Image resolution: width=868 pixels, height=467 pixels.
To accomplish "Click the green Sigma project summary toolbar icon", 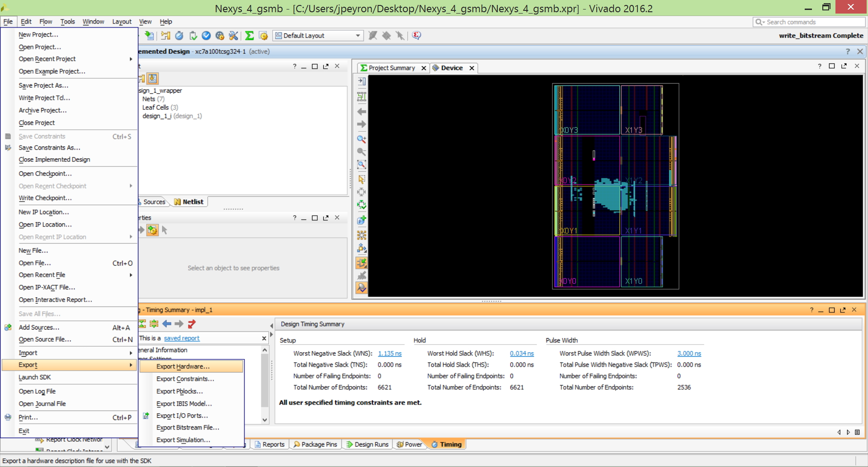I will (249, 36).
